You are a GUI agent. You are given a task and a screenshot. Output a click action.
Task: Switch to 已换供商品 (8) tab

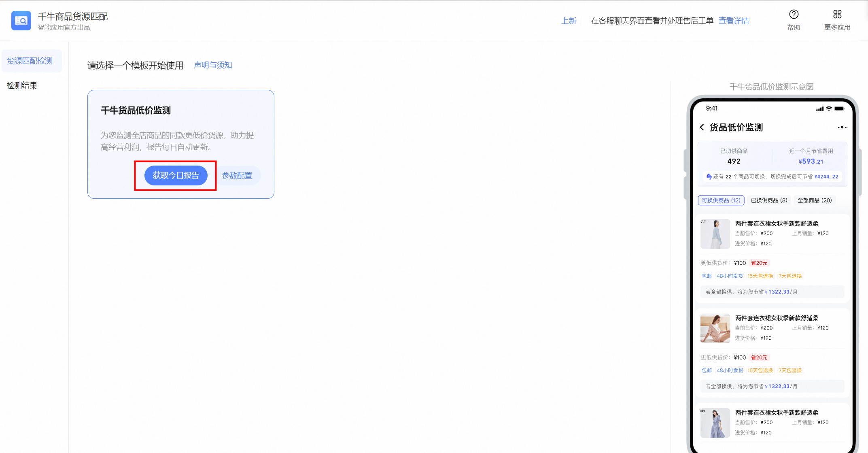coord(769,200)
